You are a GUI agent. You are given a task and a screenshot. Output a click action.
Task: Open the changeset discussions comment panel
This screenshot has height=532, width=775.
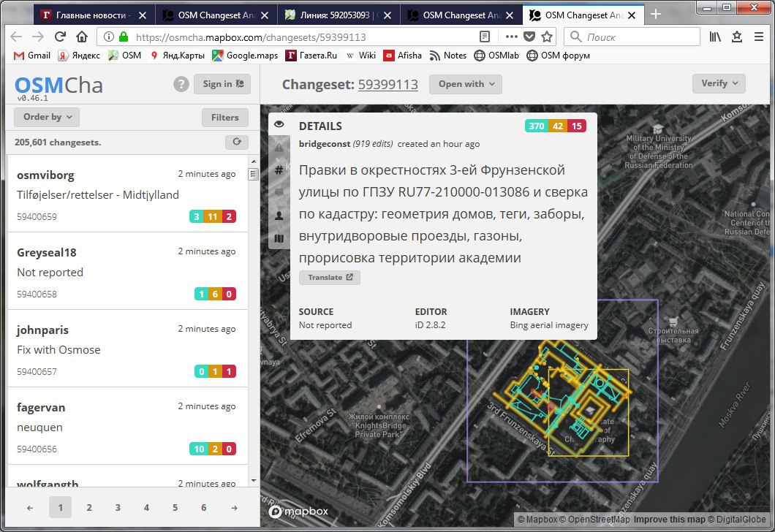[279, 193]
